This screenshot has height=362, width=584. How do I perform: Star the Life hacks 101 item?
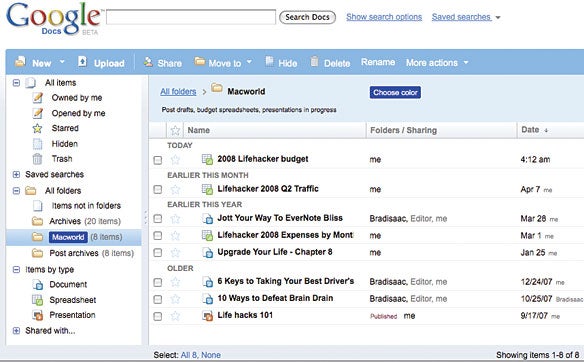tap(175, 316)
